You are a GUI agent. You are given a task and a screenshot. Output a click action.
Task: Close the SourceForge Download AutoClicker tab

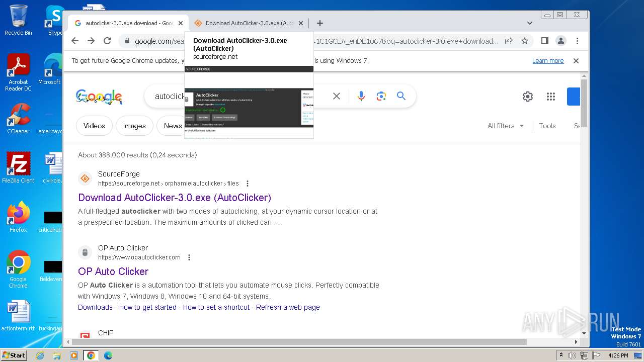pyautogui.click(x=301, y=23)
